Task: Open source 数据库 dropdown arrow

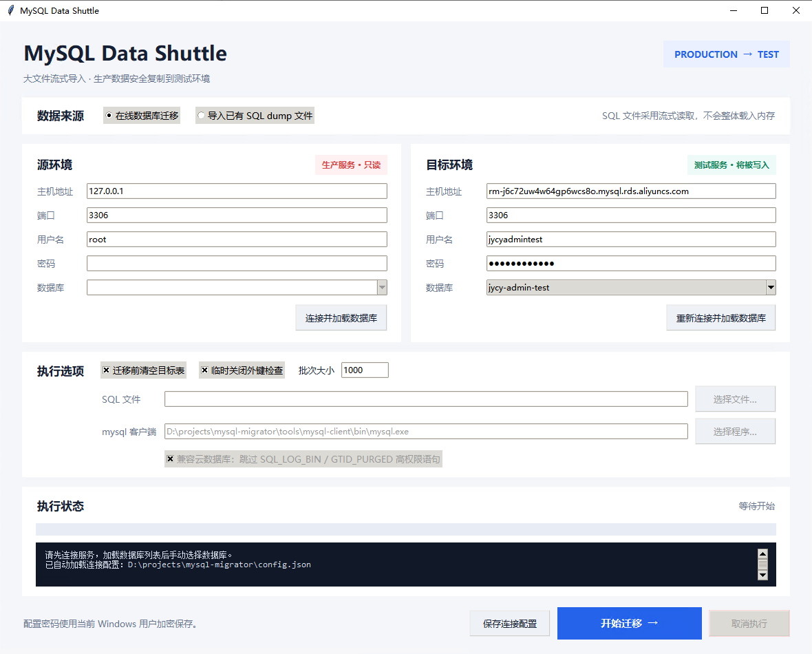Action: [382, 288]
